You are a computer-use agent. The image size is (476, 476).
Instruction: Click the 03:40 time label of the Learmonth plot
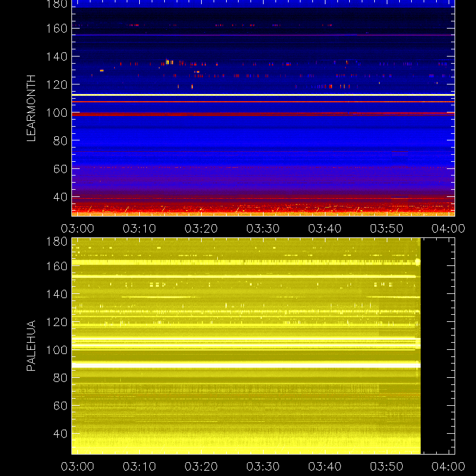(325, 228)
